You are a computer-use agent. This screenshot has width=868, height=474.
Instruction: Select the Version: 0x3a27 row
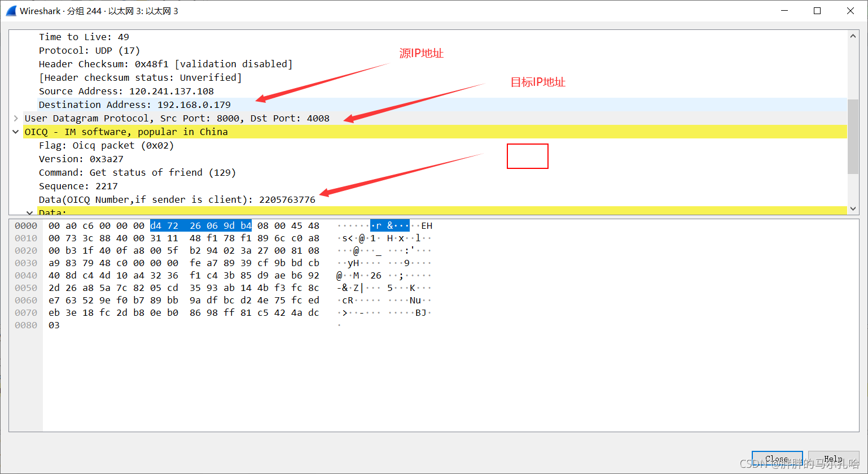[x=81, y=159]
